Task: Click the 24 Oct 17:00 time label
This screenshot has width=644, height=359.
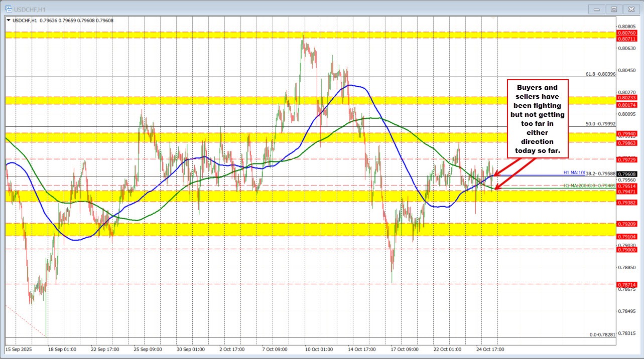Action: 490,348
